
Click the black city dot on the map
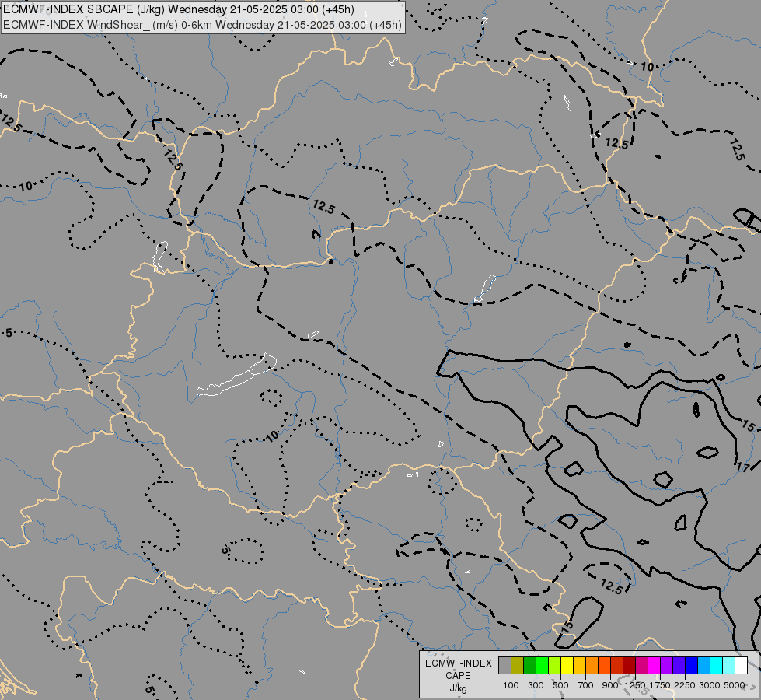point(331,262)
